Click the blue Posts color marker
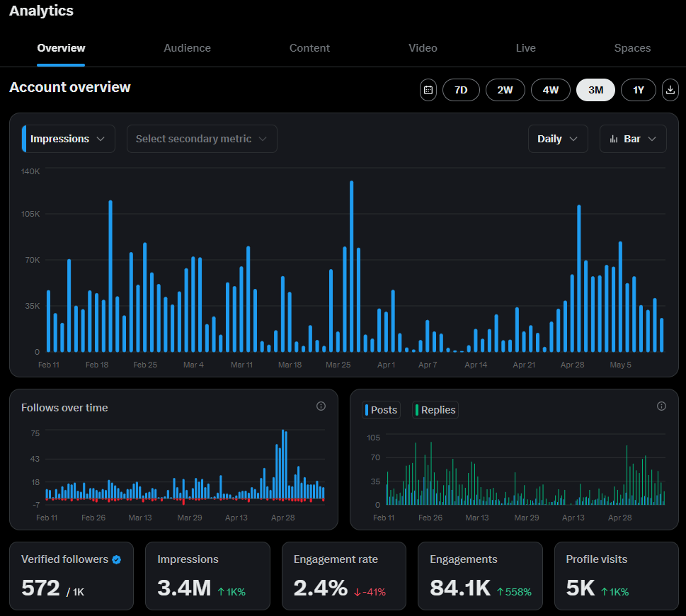Viewport: 686px width, 616px height. pyautogui.click(x=367, y=410)
